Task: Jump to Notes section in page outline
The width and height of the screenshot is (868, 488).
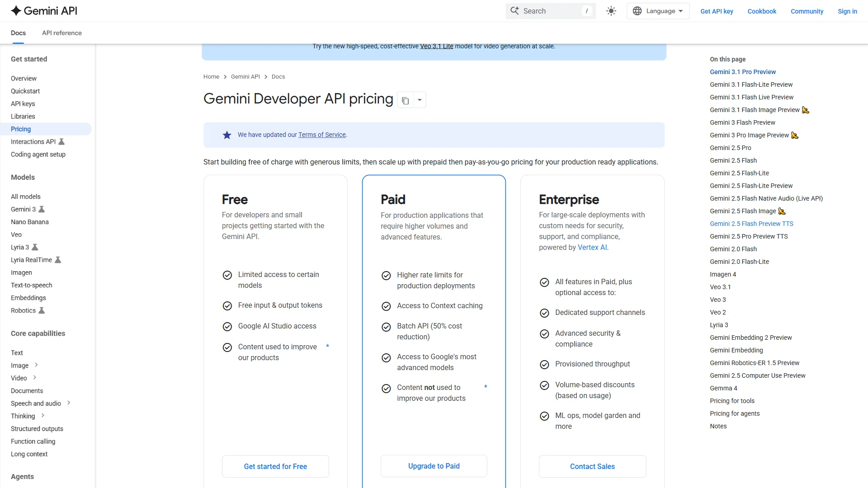Action: click(718, 426)
